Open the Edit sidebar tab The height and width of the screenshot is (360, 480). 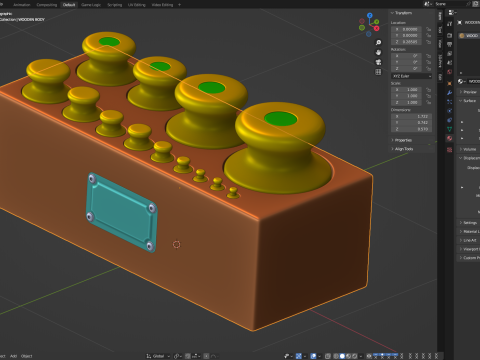pos(440,77)
